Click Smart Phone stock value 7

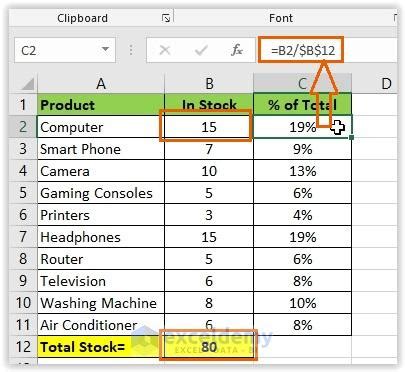coord(209,149)
